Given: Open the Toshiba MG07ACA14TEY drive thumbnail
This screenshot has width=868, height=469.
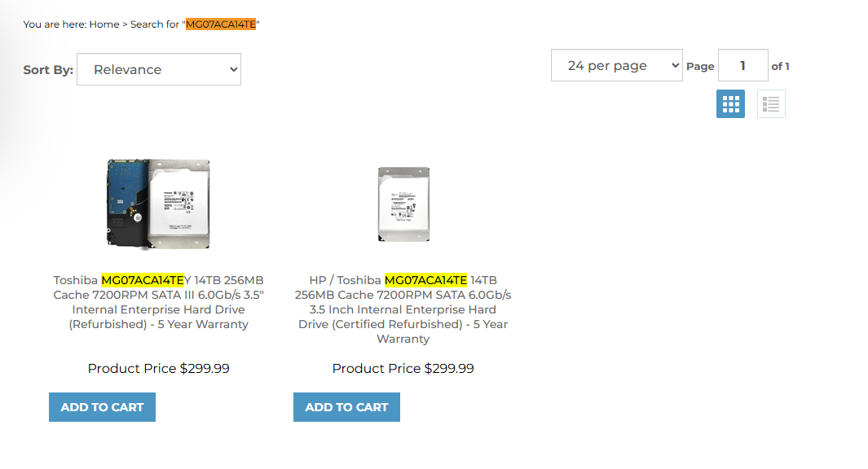Looking at the screenshot, I should click(159, 204).
